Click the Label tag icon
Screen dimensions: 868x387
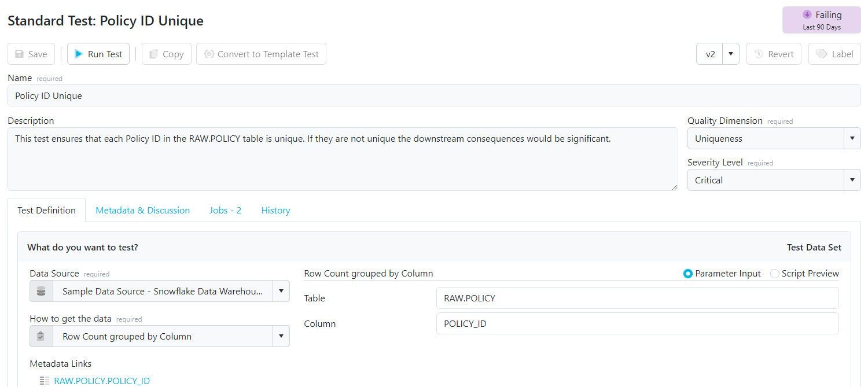[x=821, y=54]
